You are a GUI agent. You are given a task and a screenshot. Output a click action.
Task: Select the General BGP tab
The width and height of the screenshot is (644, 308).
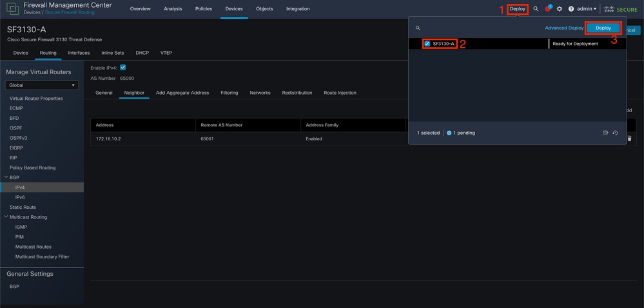(104, 93)
